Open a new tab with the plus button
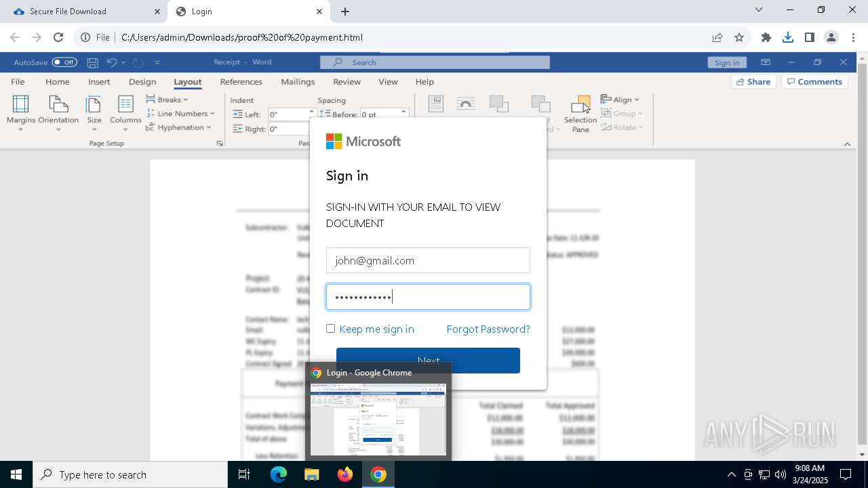868x488 pixels. pos(345,12)
